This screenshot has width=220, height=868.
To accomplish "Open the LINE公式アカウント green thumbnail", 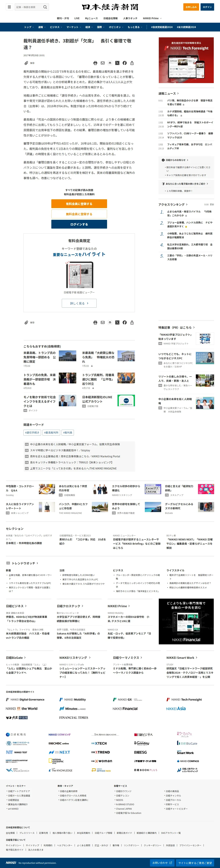I will [x=126, y=400].
